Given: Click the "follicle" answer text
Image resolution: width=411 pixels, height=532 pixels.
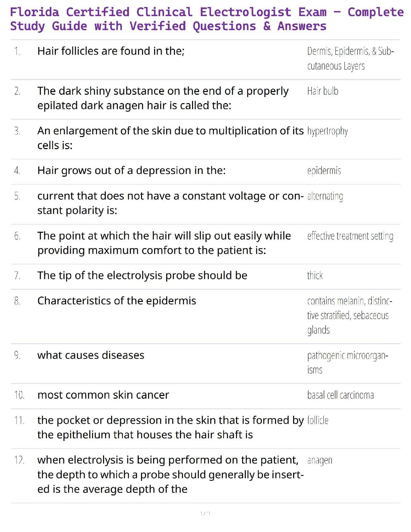Looking at the screenshot, I should coord(318,420).
